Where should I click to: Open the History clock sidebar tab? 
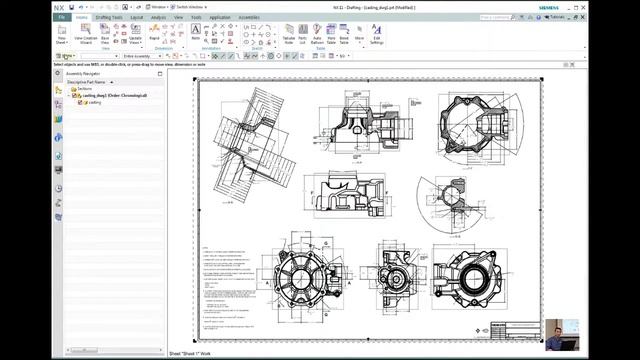58,189
